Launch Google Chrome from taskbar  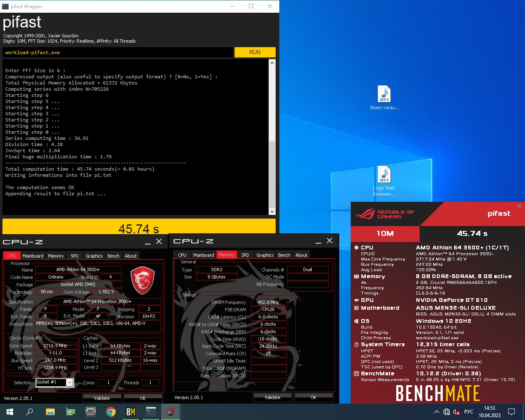point(111,412)
